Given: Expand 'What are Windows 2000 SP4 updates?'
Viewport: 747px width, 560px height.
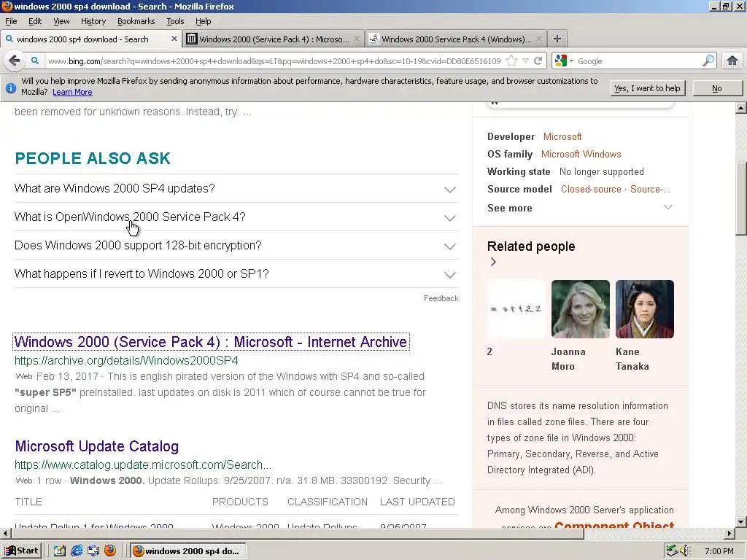Looking at the screenshot, I should pos(236,189).
